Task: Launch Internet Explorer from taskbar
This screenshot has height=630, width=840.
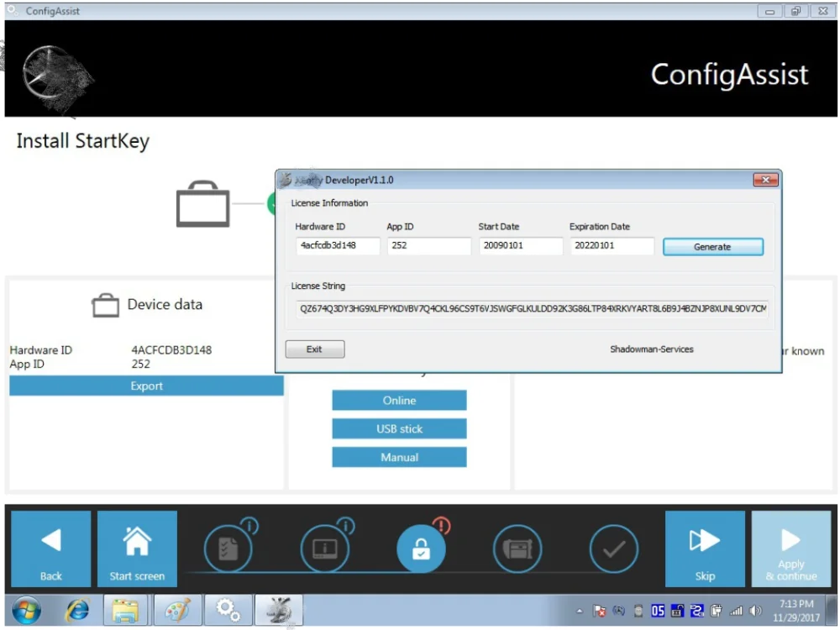Action: click(x=77, y=610)
